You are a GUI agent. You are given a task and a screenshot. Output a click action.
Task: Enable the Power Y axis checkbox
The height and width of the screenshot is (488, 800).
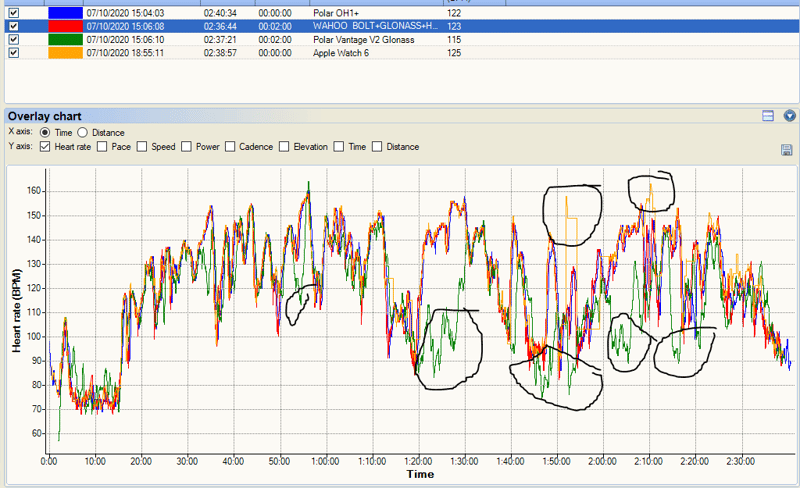pyautogui.click(x=186, y=147)
